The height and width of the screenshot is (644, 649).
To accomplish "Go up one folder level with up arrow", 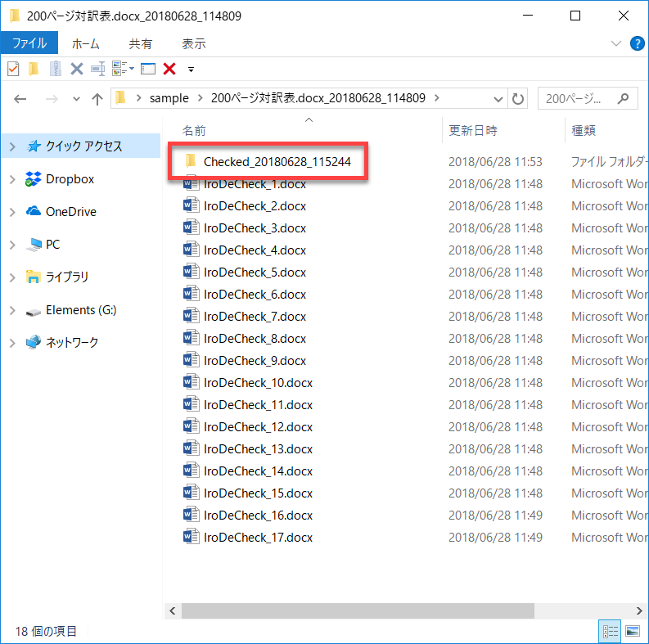I will [97, 98].
